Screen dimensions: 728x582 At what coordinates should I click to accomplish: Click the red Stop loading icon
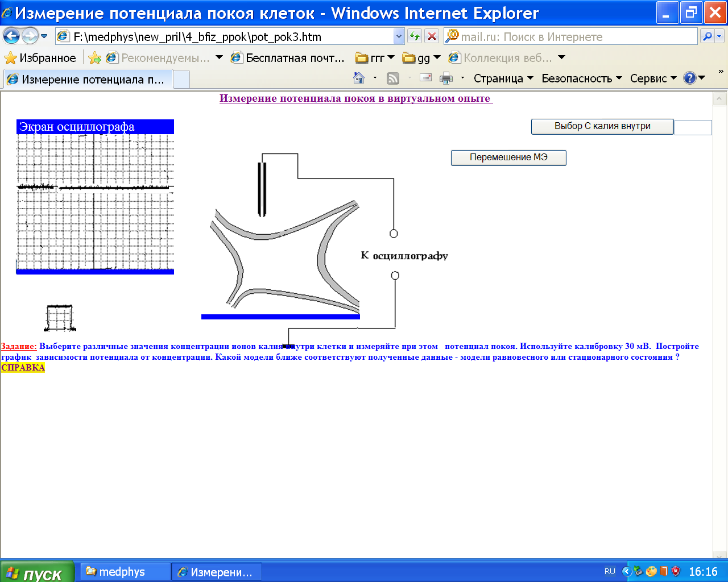[x=432, y=37]
